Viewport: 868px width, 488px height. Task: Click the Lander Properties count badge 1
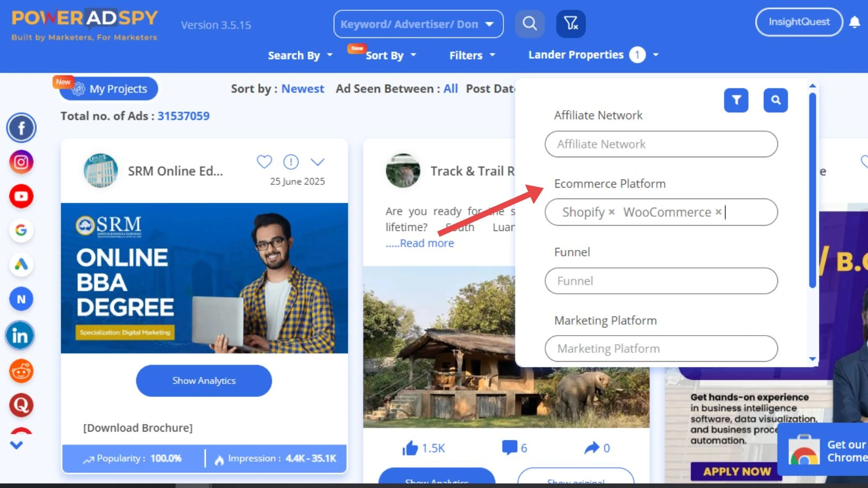637,55
